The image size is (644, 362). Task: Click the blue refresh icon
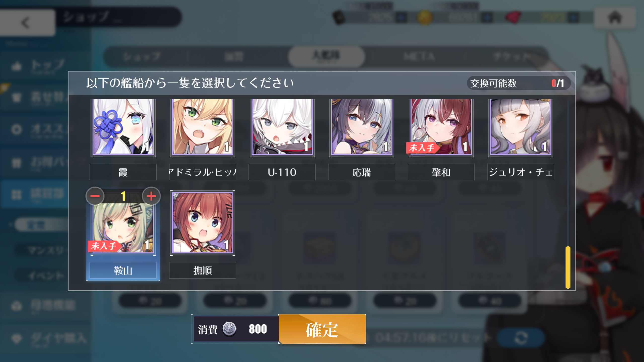tap(520, 337)
